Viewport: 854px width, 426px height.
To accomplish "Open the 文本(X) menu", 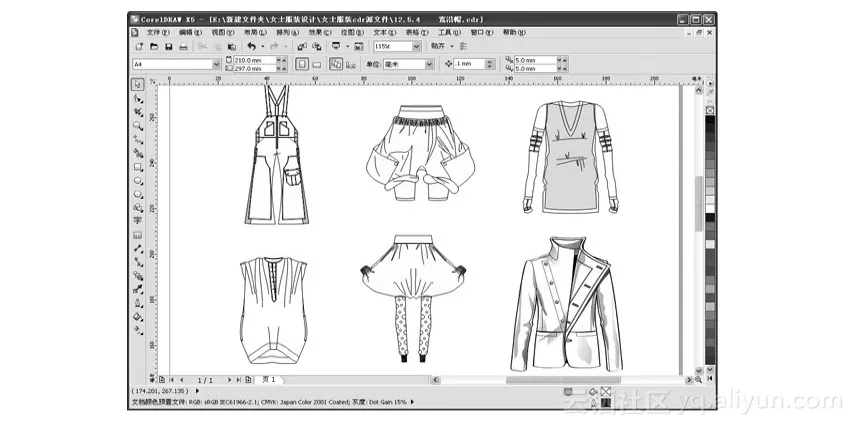I will (x=385, y=33).
